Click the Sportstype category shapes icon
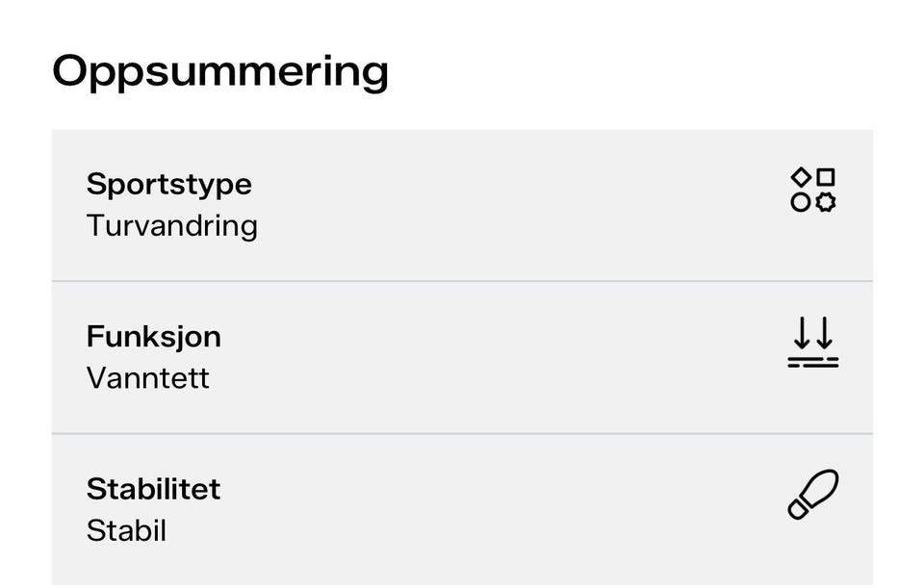The image size is (924, 588). 813,190
